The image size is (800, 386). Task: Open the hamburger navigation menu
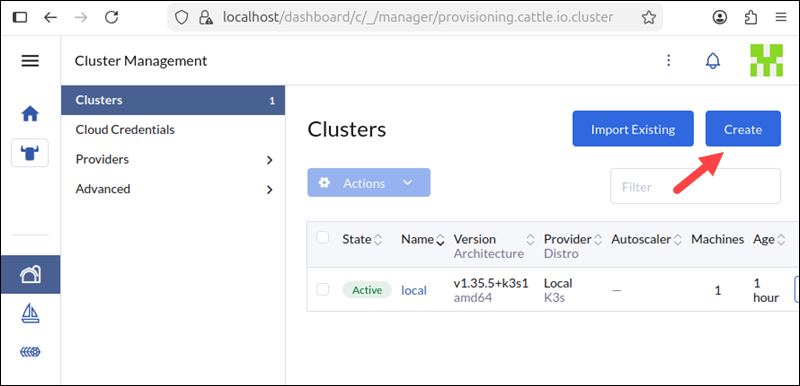[30, 61]
